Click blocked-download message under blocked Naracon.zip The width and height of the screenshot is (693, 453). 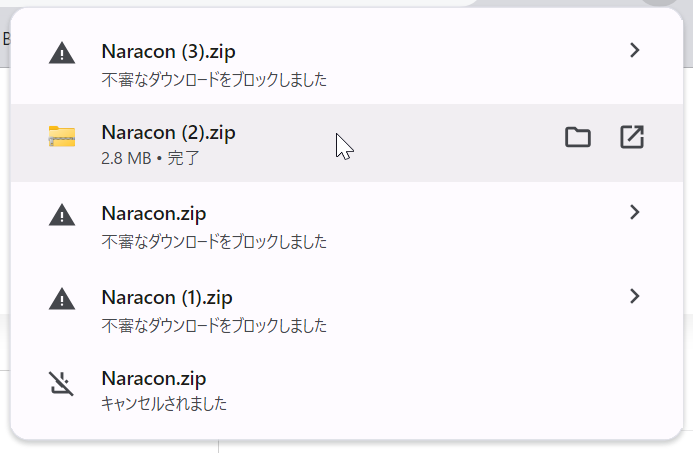point(214,241)
